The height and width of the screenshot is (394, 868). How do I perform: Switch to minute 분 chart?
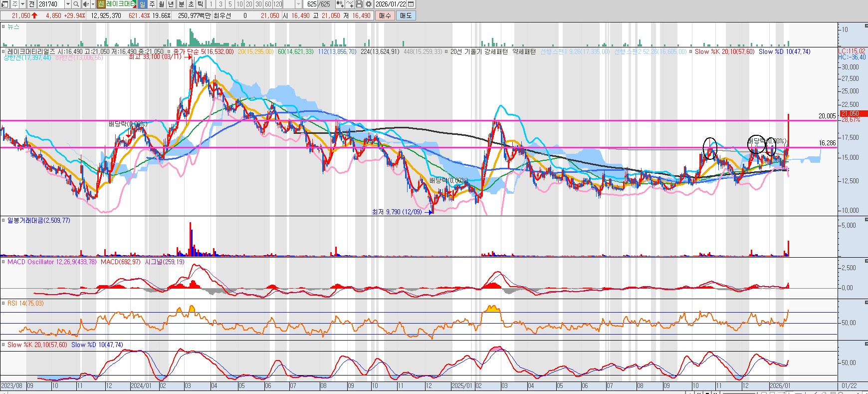click(182, 4)
